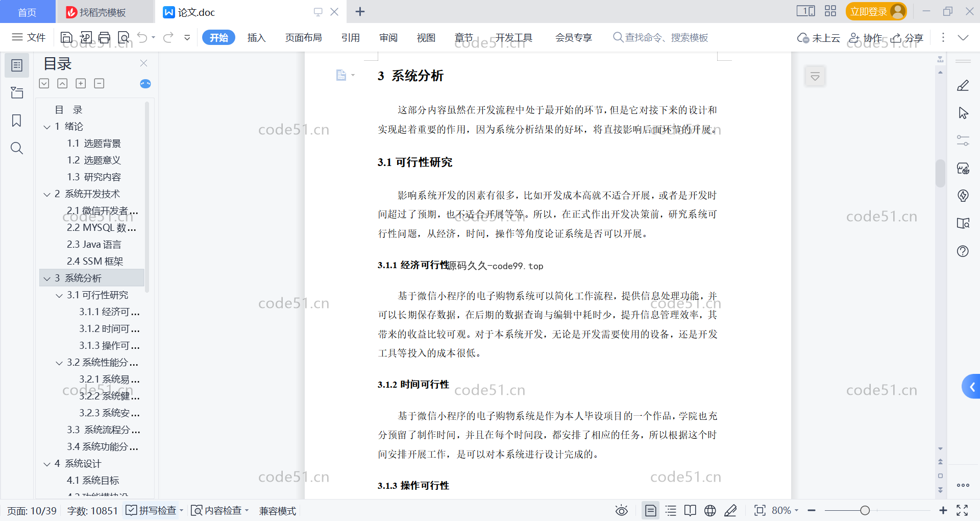980x521 pixels.
Task: Switch to the 页面布局 tab
Action: [x=303, y=37]
